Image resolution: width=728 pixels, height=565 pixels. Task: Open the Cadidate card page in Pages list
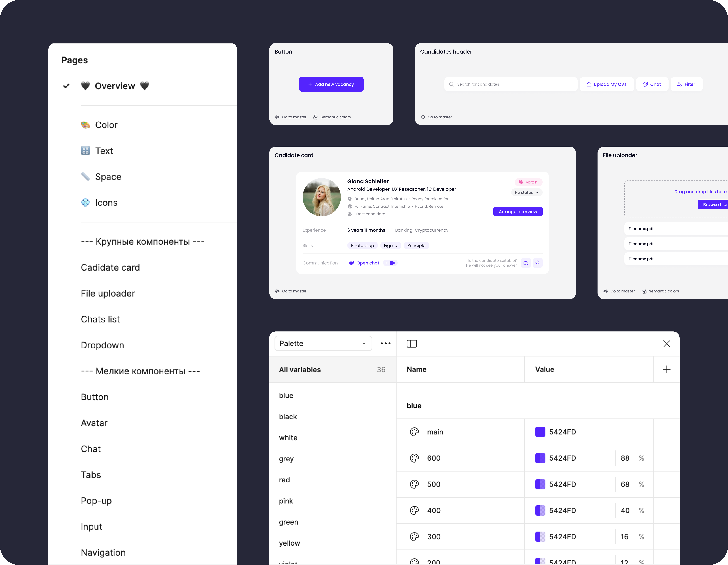click(110, 268)
